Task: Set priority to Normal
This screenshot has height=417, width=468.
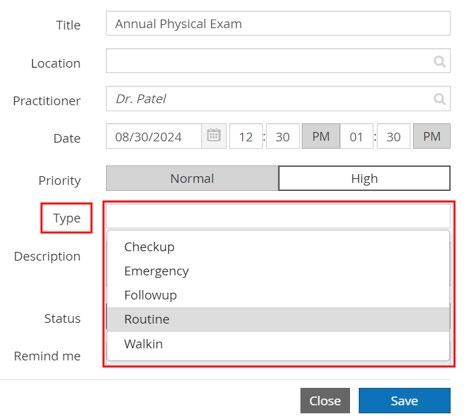Action: click(x=192, y=178)
